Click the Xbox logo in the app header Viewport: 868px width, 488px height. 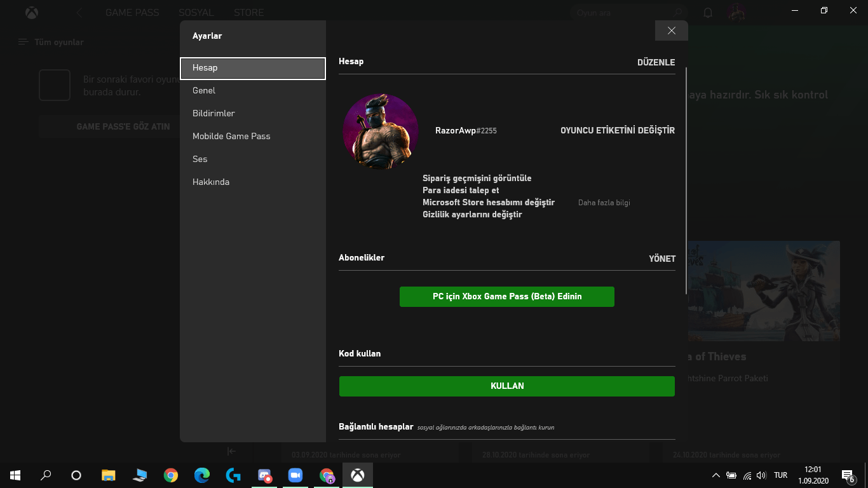31,13
